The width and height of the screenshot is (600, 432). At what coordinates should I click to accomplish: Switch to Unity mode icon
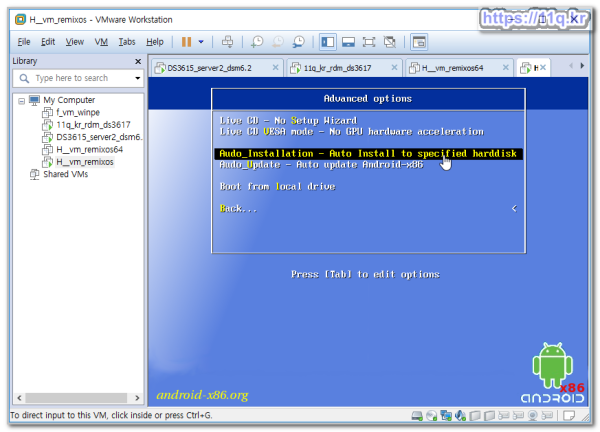tap(390, 42)
